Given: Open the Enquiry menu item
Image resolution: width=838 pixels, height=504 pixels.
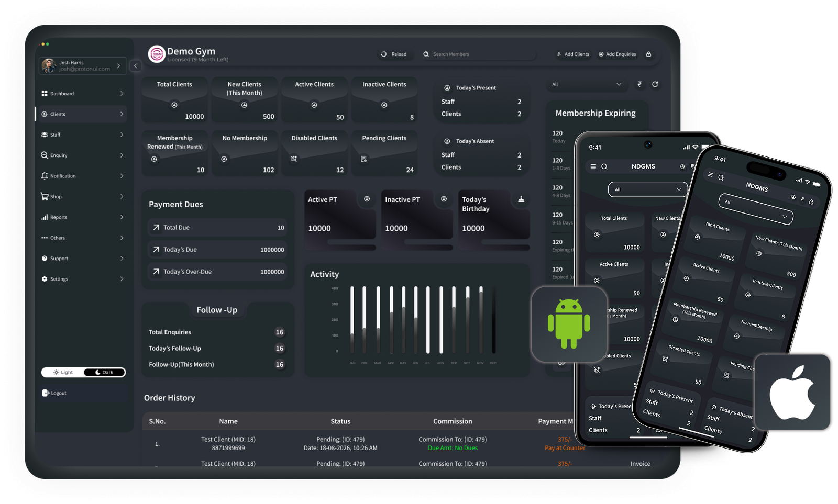Looking at the screenshot, I should 82,155.
